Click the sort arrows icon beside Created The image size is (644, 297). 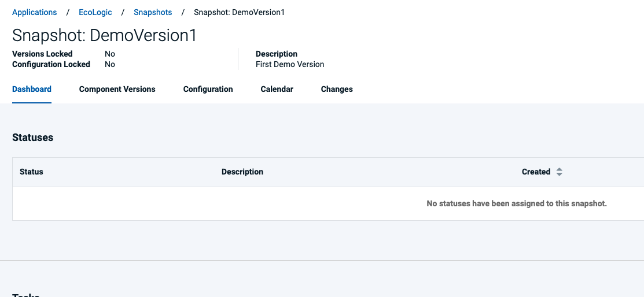pos(559,172)
